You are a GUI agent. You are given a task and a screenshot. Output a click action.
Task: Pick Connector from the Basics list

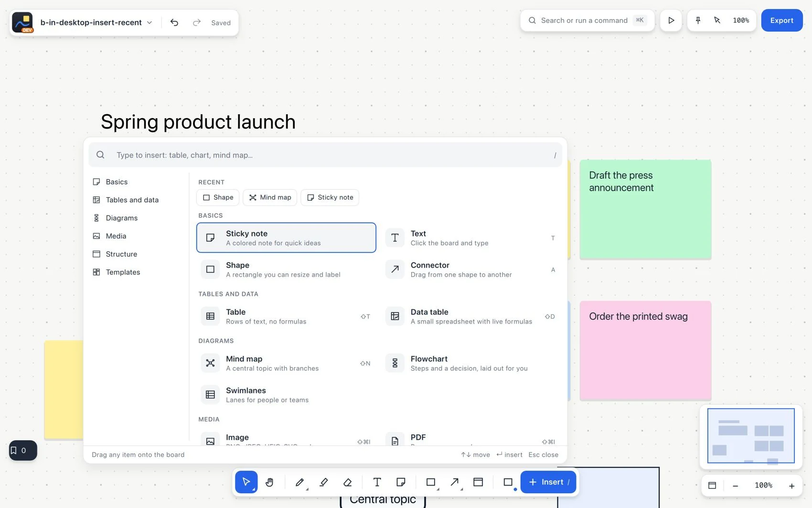(471, 270)
